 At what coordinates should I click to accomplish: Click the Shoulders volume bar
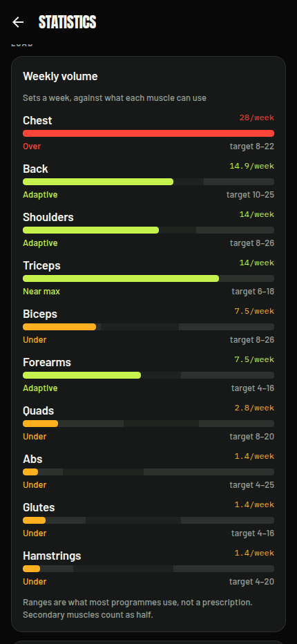pos(148,230)
